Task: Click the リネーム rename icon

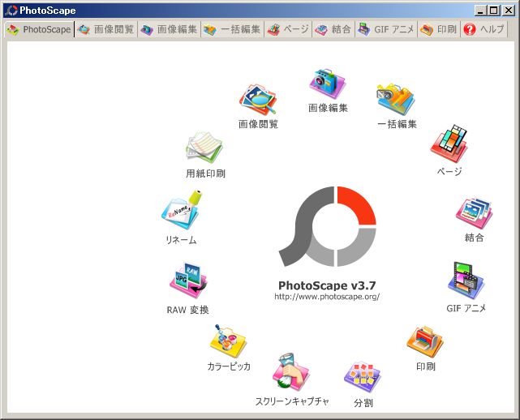Action: (180, 212)
